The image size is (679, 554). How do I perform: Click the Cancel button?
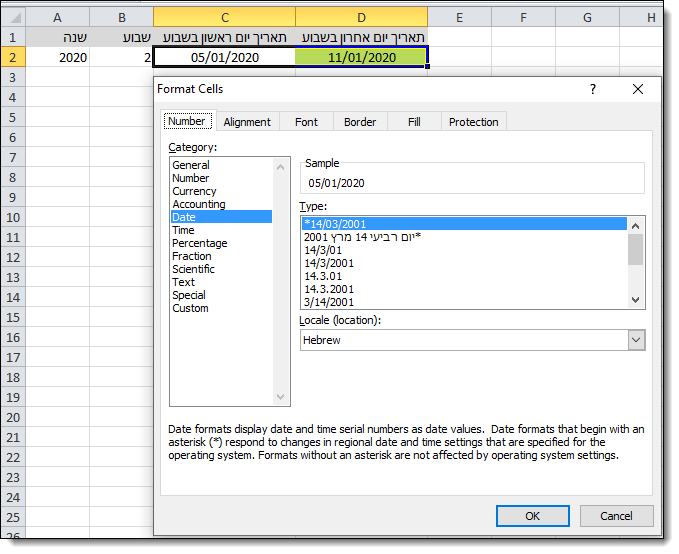click(x=616, y=516)
